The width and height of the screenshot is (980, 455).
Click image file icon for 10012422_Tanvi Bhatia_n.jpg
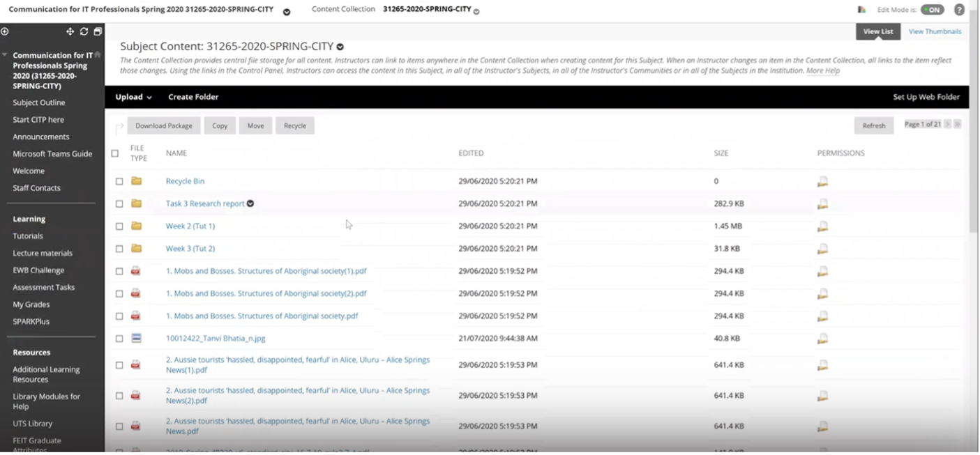tap(136, 338)
